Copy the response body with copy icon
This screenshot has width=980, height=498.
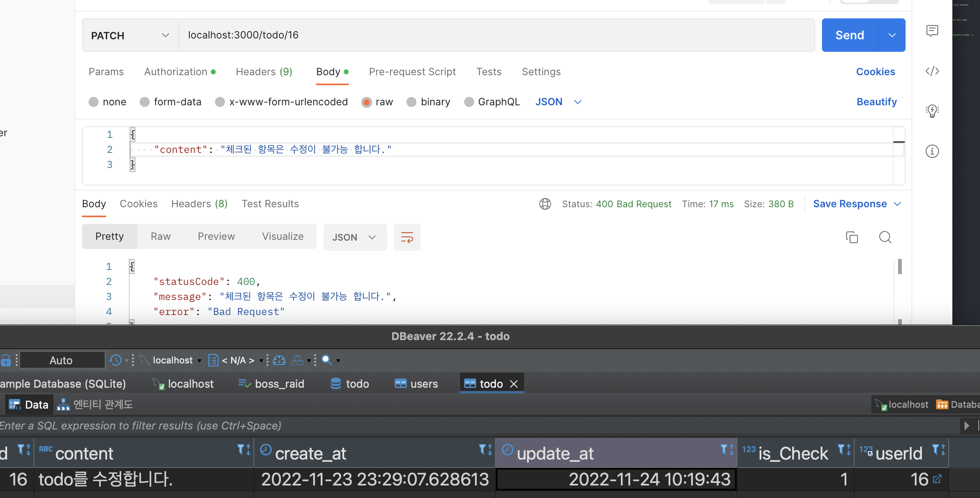(852, 237)
